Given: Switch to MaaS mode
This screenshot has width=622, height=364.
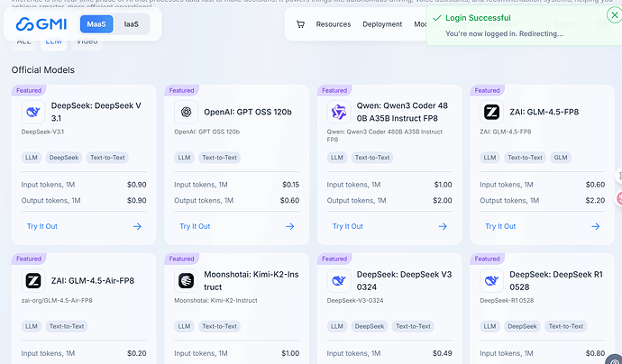Looking at the screenshot, I should [x=96, y=24].
